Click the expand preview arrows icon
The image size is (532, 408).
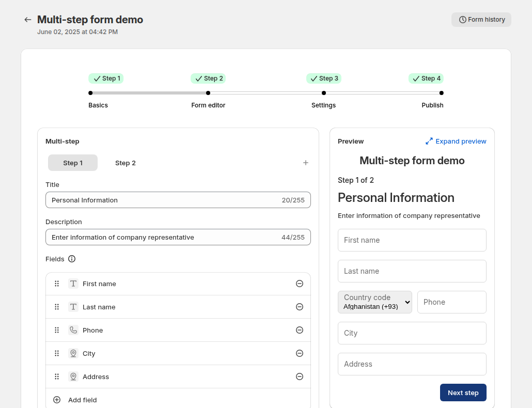point(429,142)
